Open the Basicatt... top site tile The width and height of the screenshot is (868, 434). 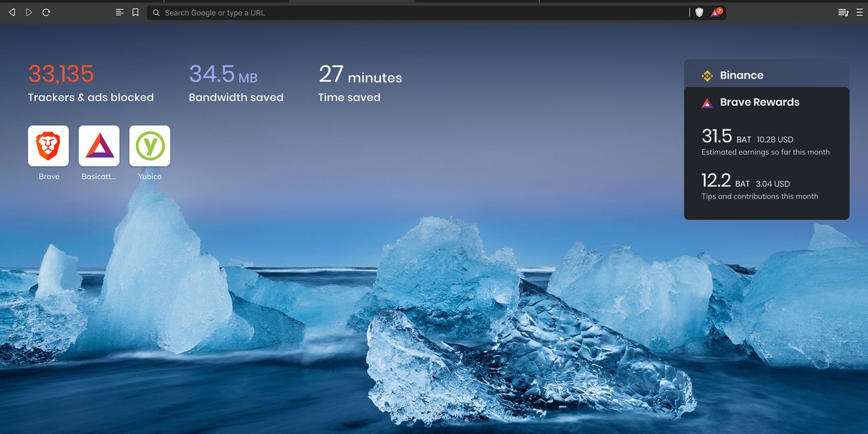pyautogui.click(x=99, y=146)
